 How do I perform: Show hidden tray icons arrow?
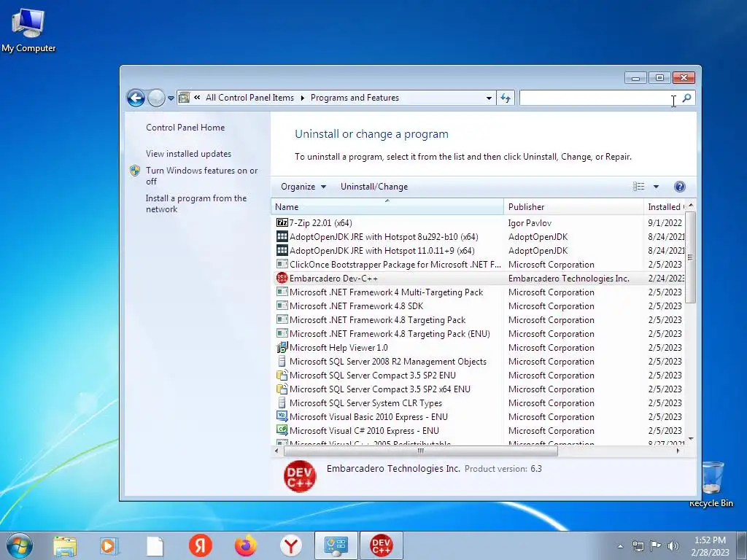tap(620, 545)
